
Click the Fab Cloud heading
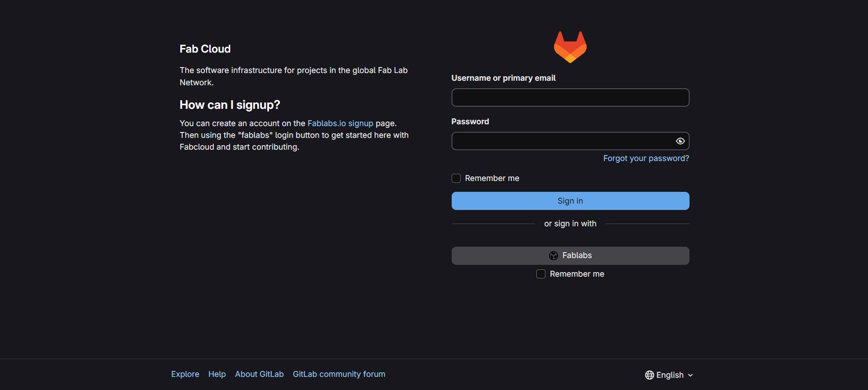[205, 49]
